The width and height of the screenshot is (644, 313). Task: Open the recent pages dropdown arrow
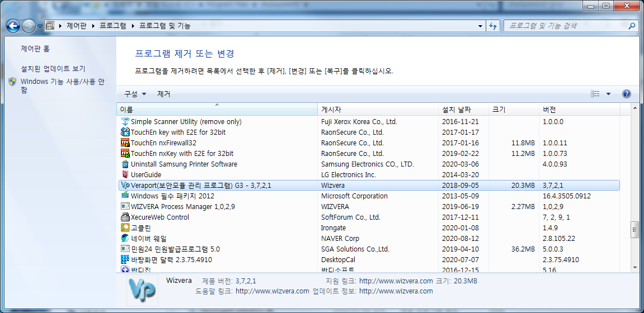click(x=40, y=26)
